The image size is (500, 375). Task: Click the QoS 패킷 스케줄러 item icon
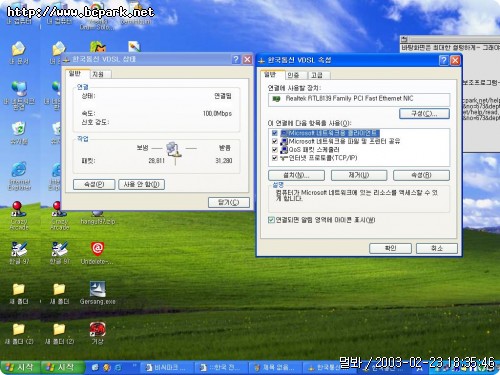(284, 150)
